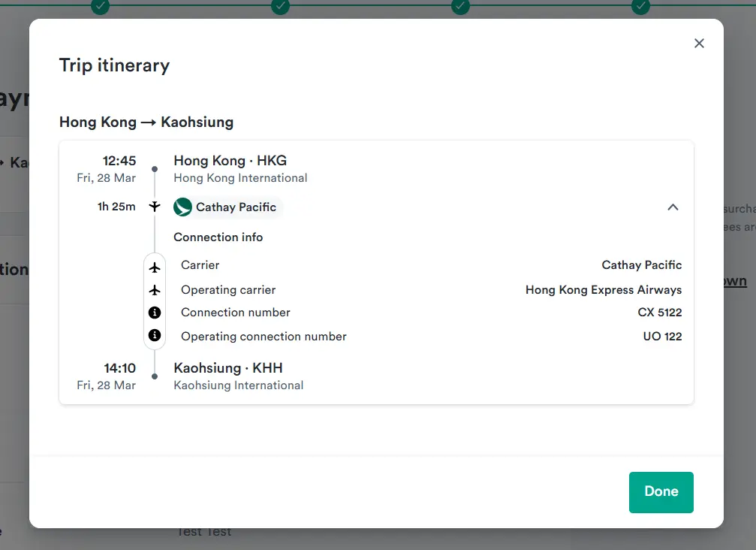Click 'Hong Kong International' airport name

pos(240,178)
